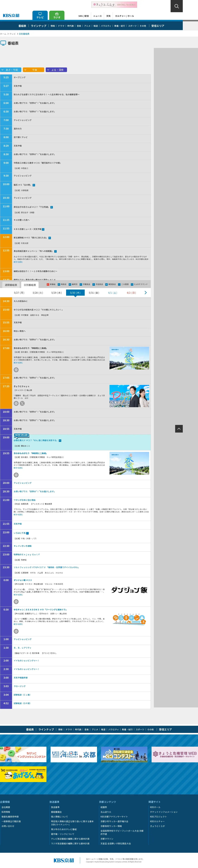Open 受信エリア in the top navigation bar
198x868 pixels.
click(x=158, y=26)
